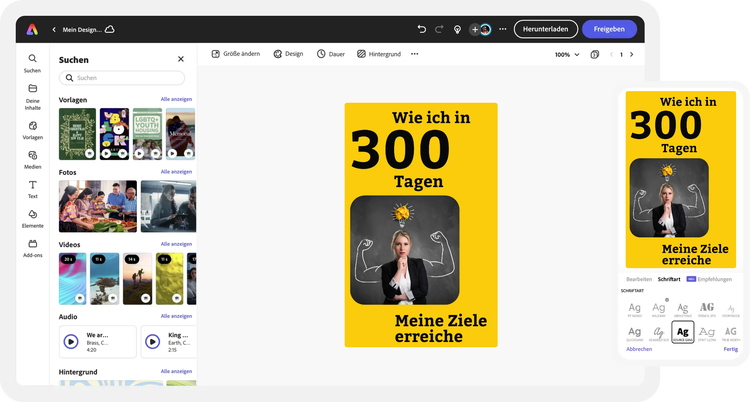Choose the people with tablet photo

[x=168, y=206]
